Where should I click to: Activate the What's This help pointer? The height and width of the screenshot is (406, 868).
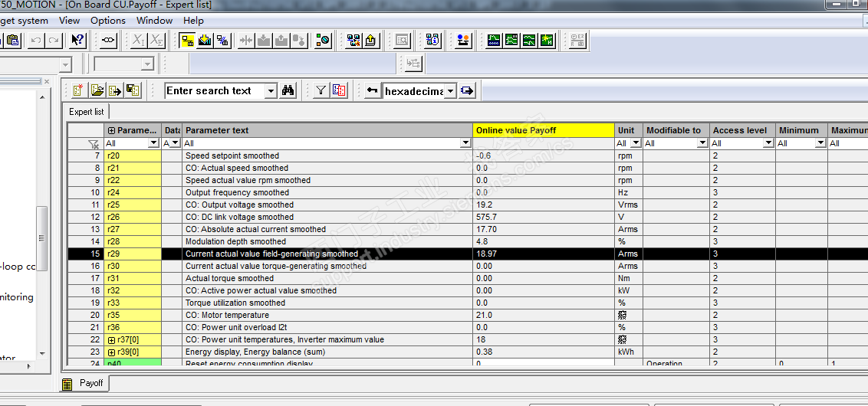[78, 41]
